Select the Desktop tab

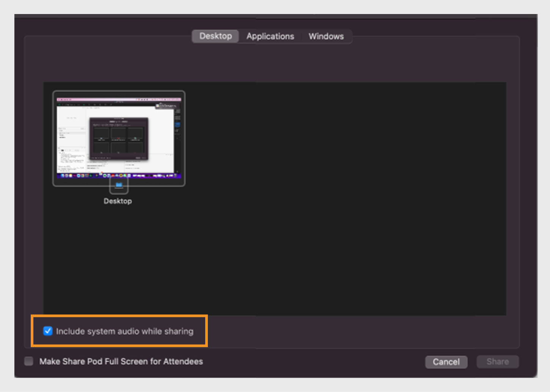(215, 36)
